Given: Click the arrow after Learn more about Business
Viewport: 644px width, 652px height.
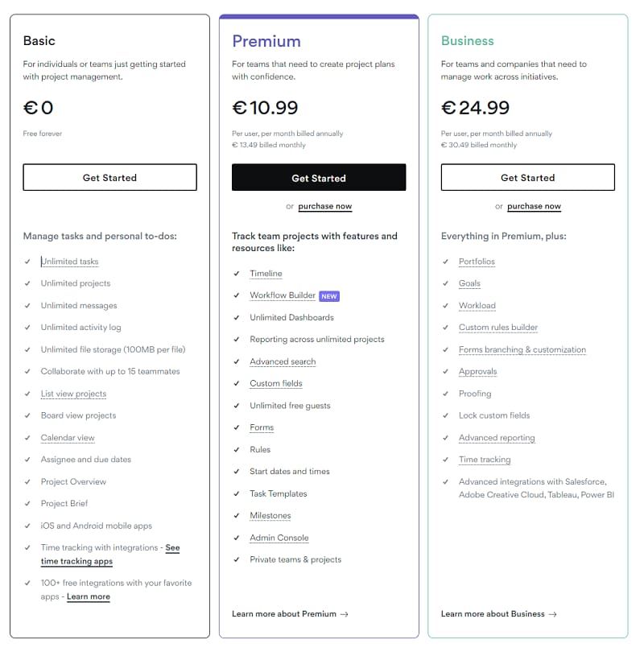Looking at the screenshot, I should [x=552, y=613].
